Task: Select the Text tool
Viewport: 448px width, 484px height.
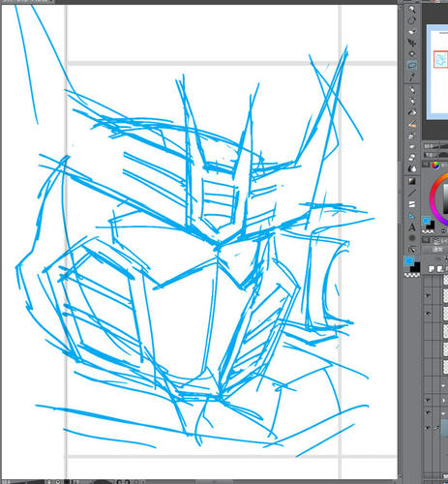Action: tap(412, 227)
